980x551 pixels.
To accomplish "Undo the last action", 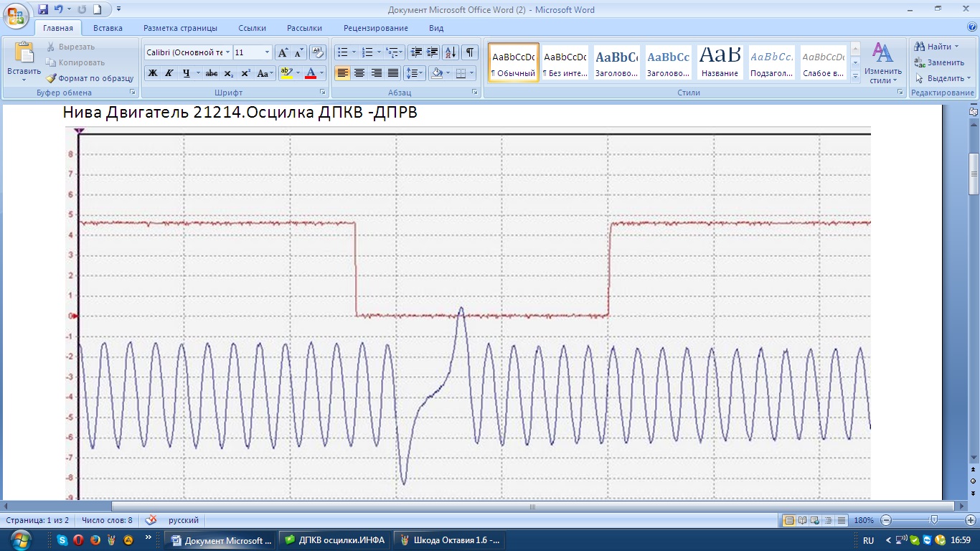I will pos(59,9).
